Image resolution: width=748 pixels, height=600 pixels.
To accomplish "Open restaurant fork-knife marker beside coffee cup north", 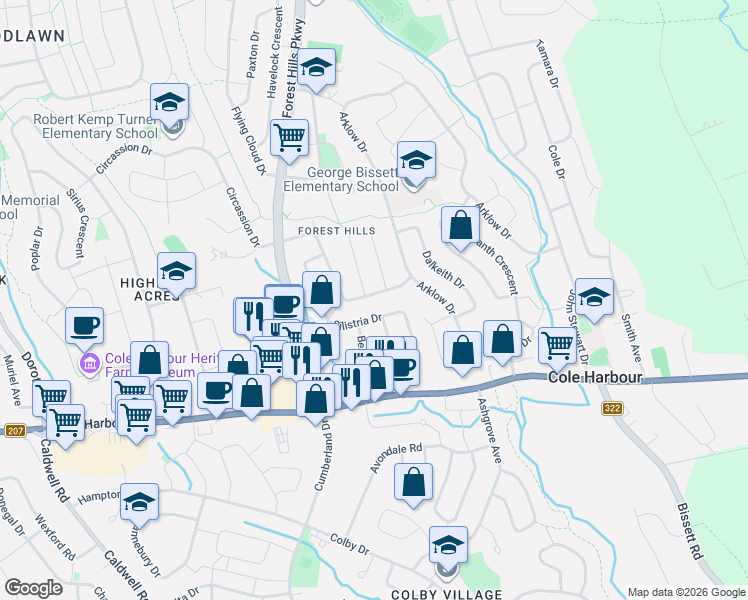I will [x=253, y=315].
